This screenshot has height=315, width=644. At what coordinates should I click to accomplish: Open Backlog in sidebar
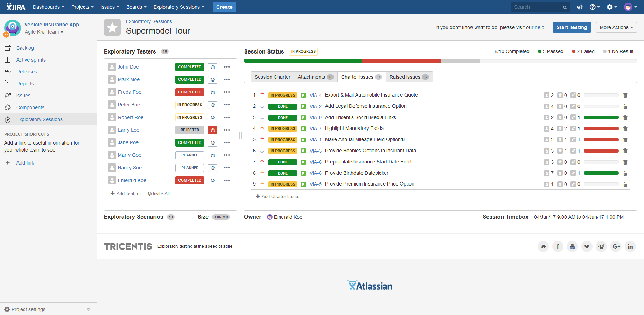[25, 48]
